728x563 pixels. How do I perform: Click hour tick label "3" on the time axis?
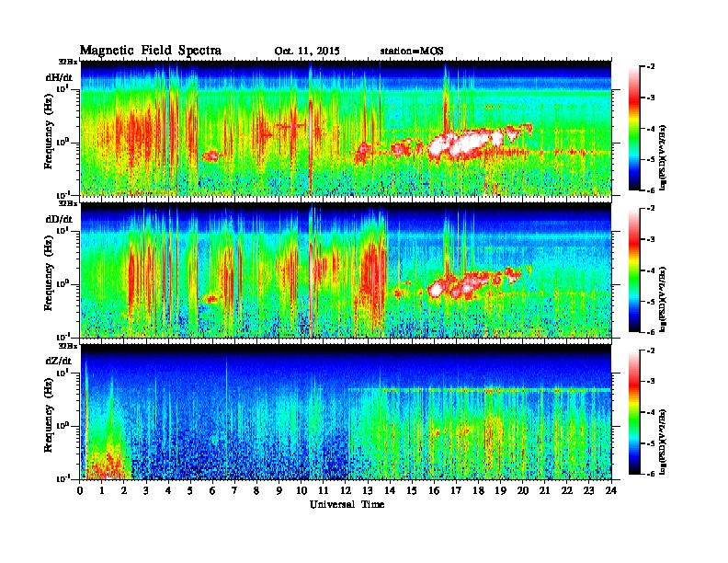pos(146,491)
